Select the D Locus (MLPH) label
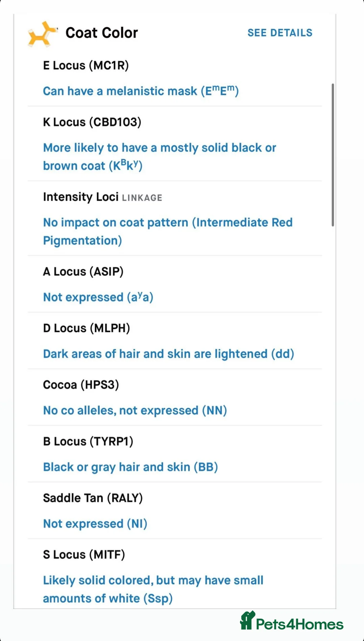Image resolution: width=364 pixels, height=641 pixels. tap(86, 328)
